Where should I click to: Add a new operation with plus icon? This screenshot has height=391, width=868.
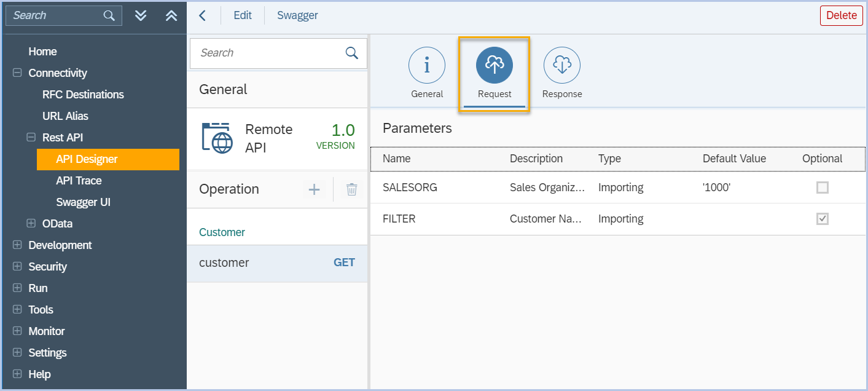[314, 189]
